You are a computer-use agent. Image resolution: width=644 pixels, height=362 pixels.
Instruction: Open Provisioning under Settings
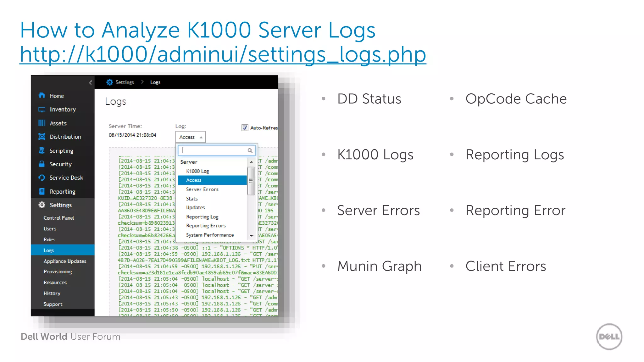pyautogui.click(x=58, y=271)
